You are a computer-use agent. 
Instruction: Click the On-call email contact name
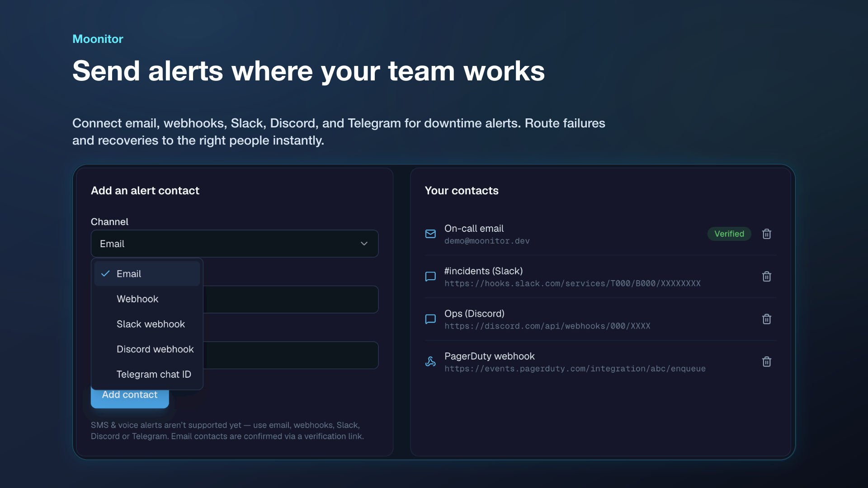point(474,229)
